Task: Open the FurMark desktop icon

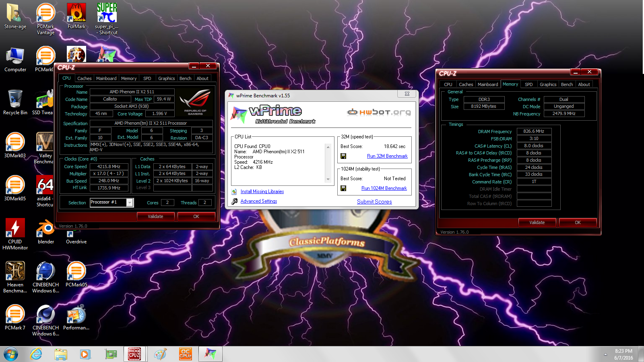Action: (x=76, y=16)
